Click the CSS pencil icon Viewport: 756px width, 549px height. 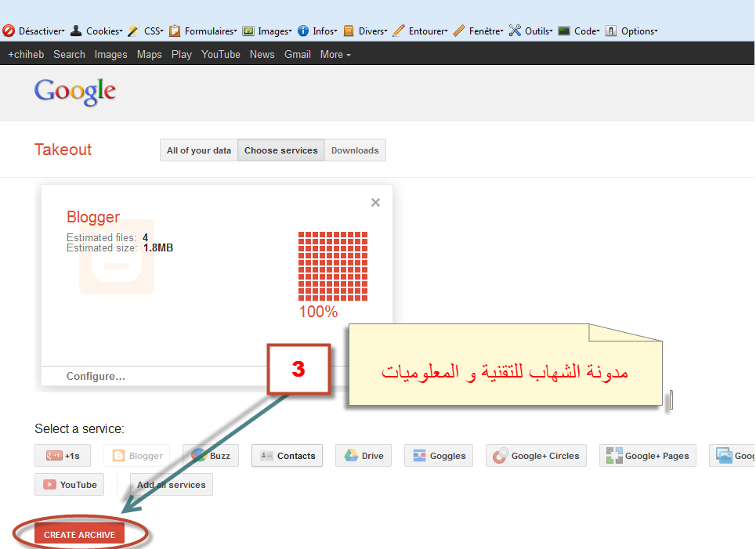(133, 31)
